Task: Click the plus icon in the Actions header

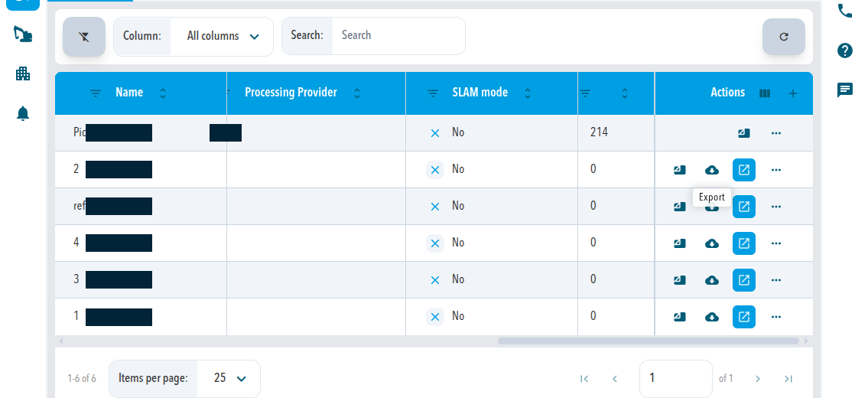Action: coord(793,93)
